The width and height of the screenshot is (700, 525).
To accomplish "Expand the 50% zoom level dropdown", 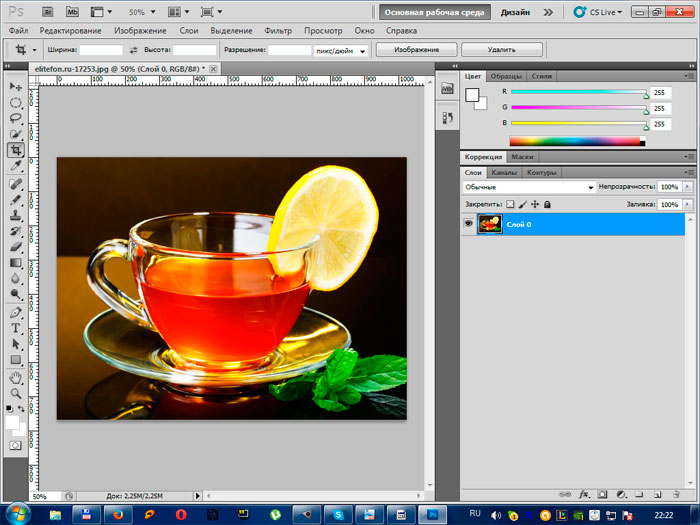I will pos(143,12).
